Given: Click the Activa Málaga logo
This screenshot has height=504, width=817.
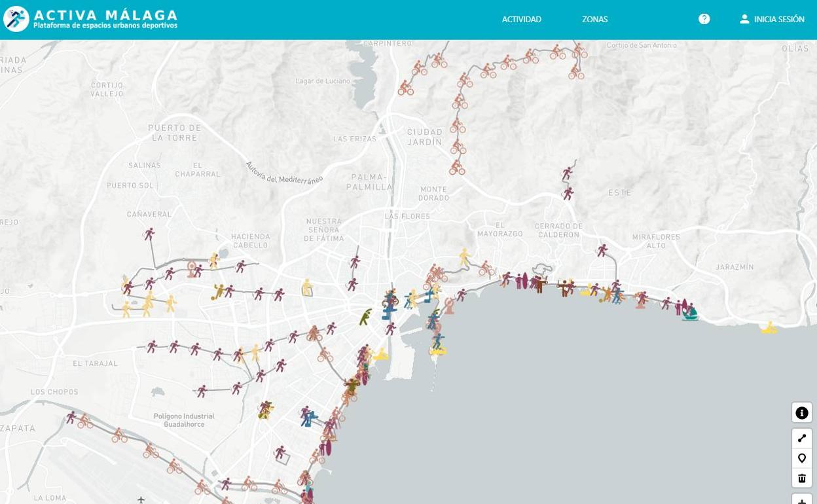Looking at the screenshot, I should (16, 19).
